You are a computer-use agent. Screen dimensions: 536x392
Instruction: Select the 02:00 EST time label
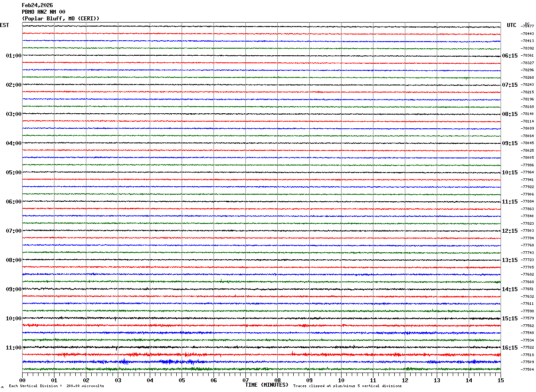coord(14,85)
